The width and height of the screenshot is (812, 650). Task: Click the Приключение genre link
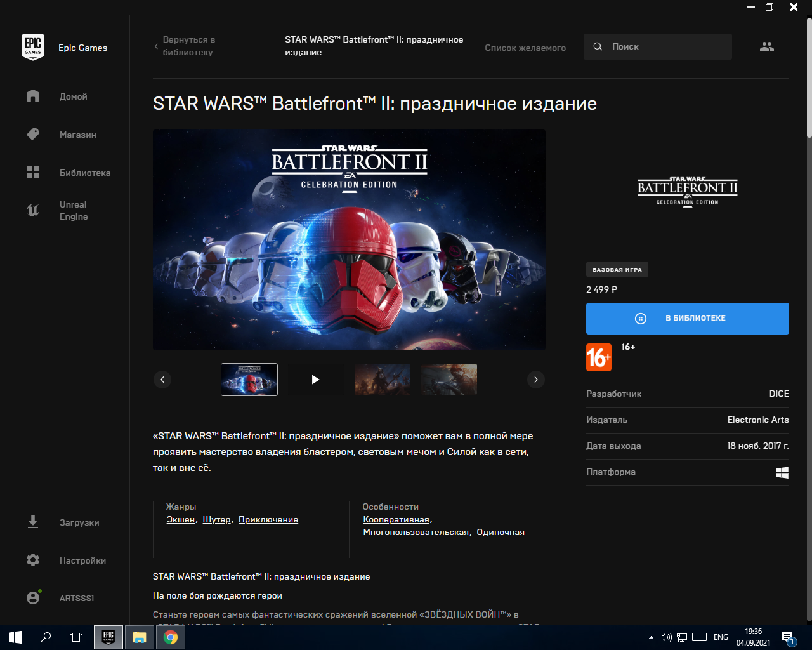[268, 519]
